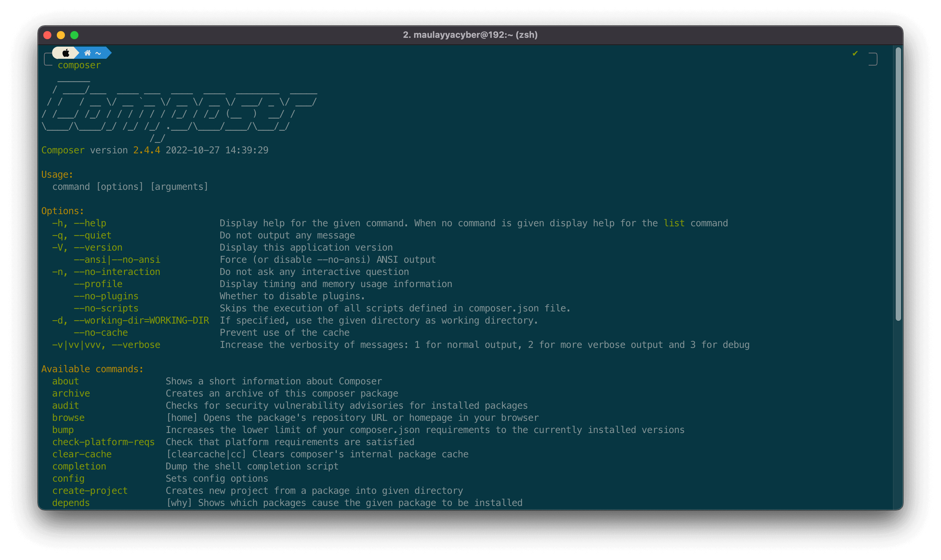This screenshot has width=941, height=560.
Task: Click the window title maulayyacyber@192
Action: pyautogui.click(x=470, y=35)
